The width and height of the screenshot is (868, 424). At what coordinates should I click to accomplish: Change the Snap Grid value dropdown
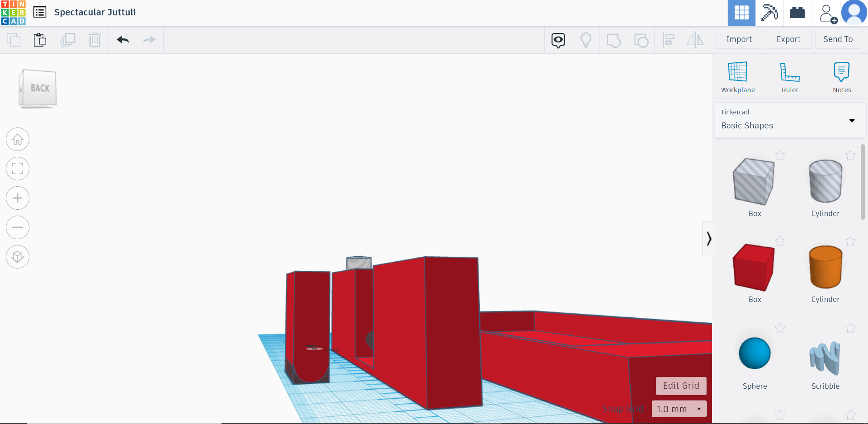[679, 409]
